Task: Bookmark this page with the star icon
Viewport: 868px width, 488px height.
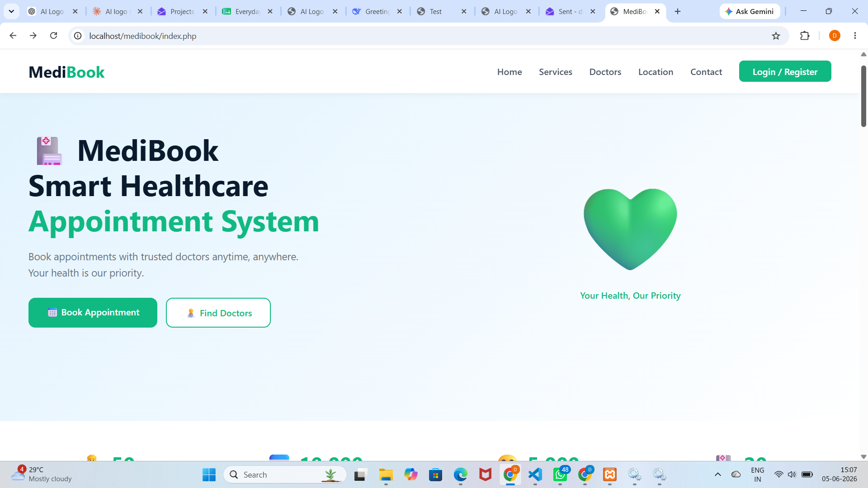Action: coord(776,36)
